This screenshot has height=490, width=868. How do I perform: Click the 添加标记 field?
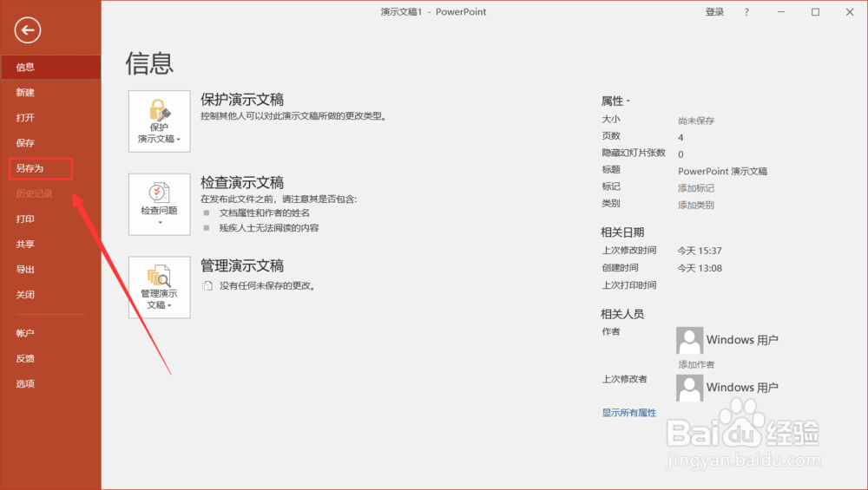click(x=696, y=188)
